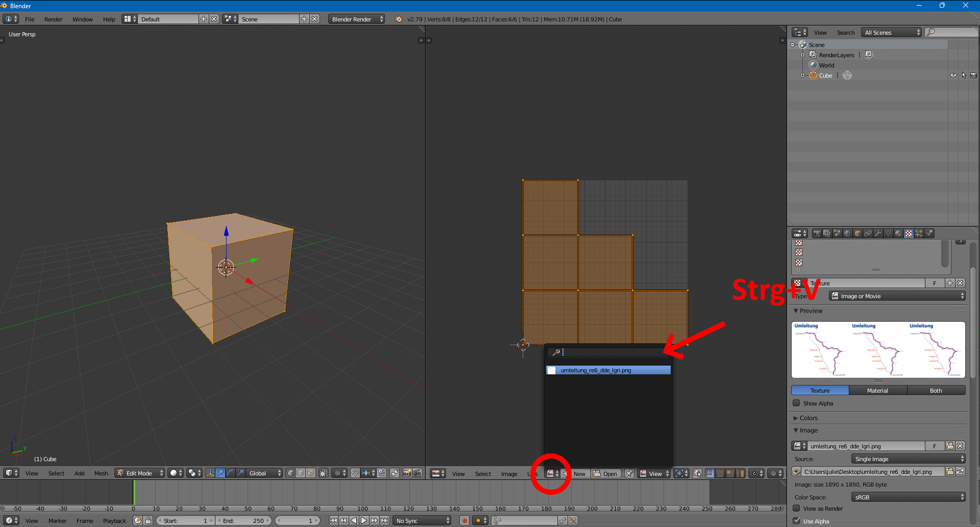Enable the Show Alpha checkbox
This screenshot has height=527, width=980.
coord(796,403)
